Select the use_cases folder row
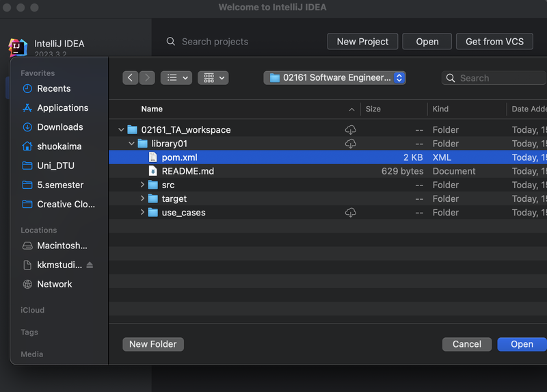Image resolution: width=547 pixels, height=392 pixels. pyautogui.click(x=328, y=212)
